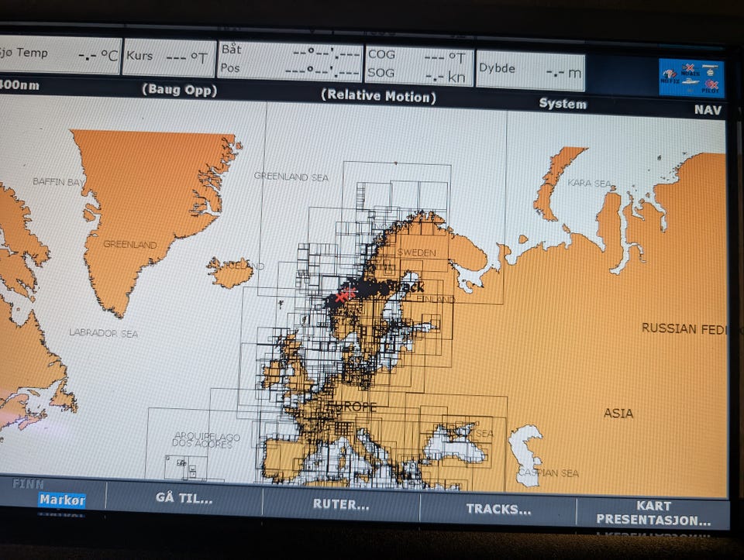Click the ASIA label on chart
Viewport: 744px width, 560px height.
coord(618,414)
